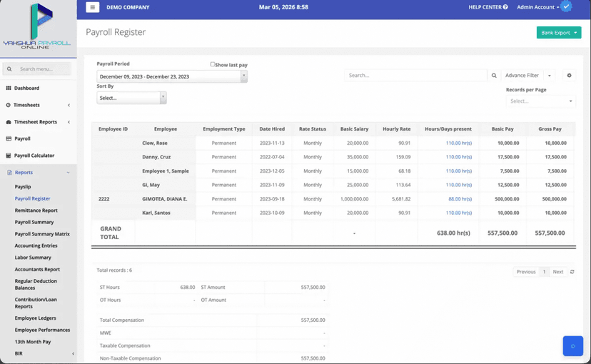This screenshot has width=591, height=364.
Task: Click the Reports document icon
Action: 9,173
